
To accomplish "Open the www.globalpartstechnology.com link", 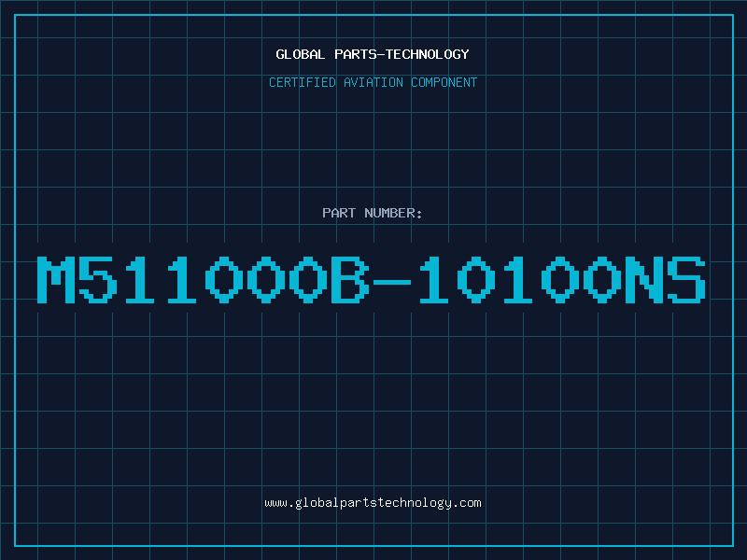I will [x=373, y=503].
